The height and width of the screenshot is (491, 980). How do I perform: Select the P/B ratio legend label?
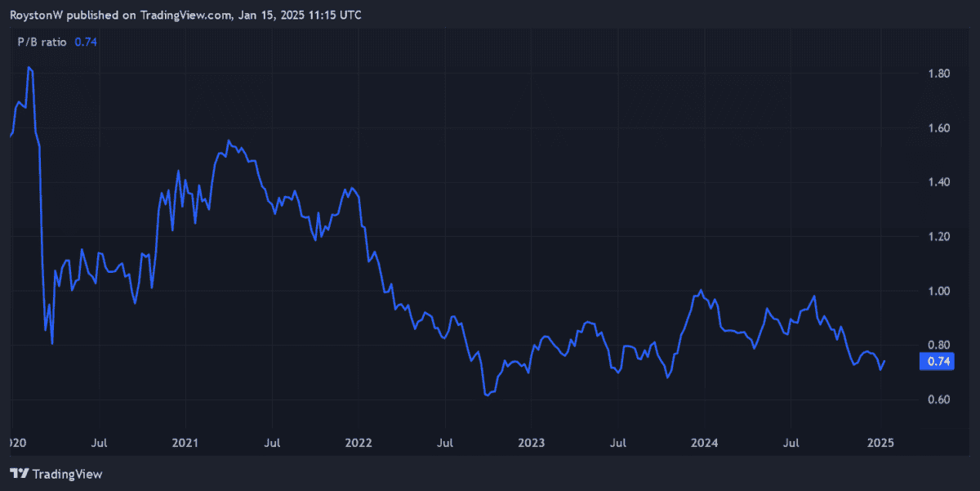tap(42, 42)
